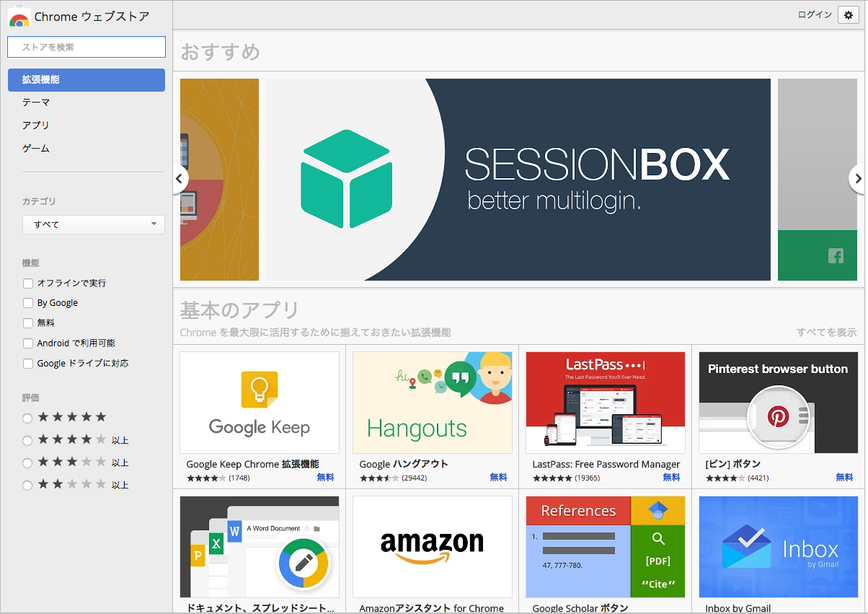Image resolution: width=868 pixels, height=614 pixels.
Task: Open the Google Keep extension tile
Action: 260,417
